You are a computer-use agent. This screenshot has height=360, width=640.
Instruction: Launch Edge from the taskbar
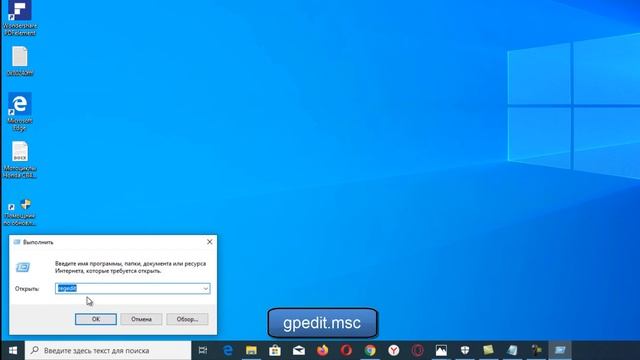coord(227,350)
